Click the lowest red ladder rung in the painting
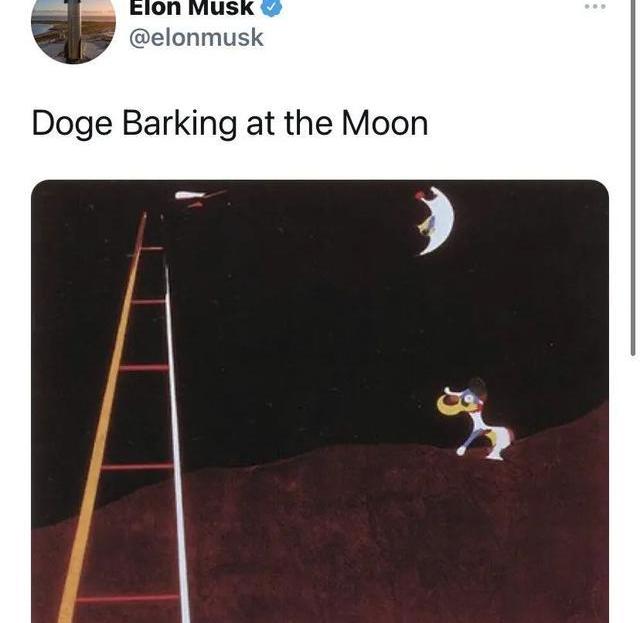The width and height of the screenshot is (640, 623). tap(127, 599)
